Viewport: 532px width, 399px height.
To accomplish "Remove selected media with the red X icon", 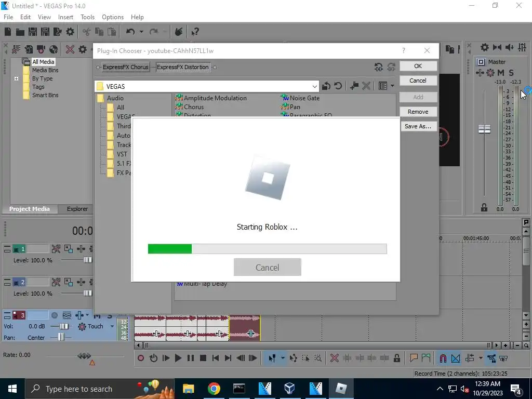I will pos(70,49).
